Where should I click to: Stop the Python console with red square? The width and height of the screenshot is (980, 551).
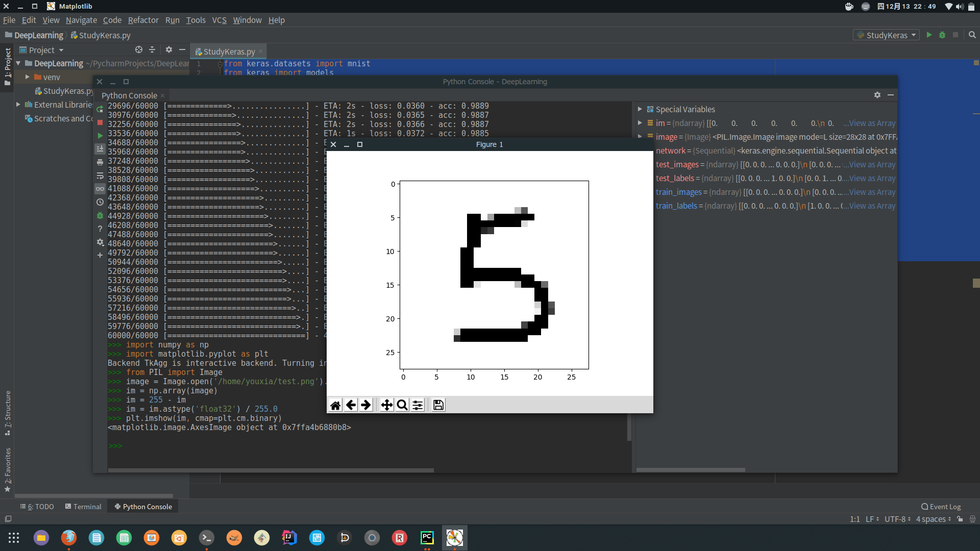point(100,122)
